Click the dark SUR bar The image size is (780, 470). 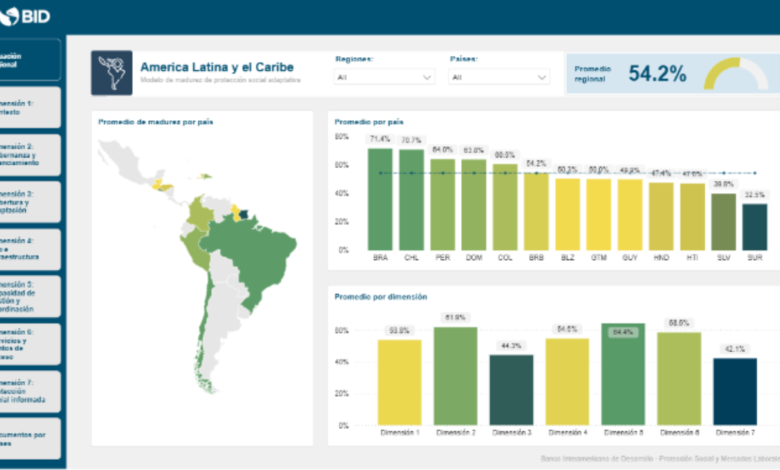[x=754, y=226]
